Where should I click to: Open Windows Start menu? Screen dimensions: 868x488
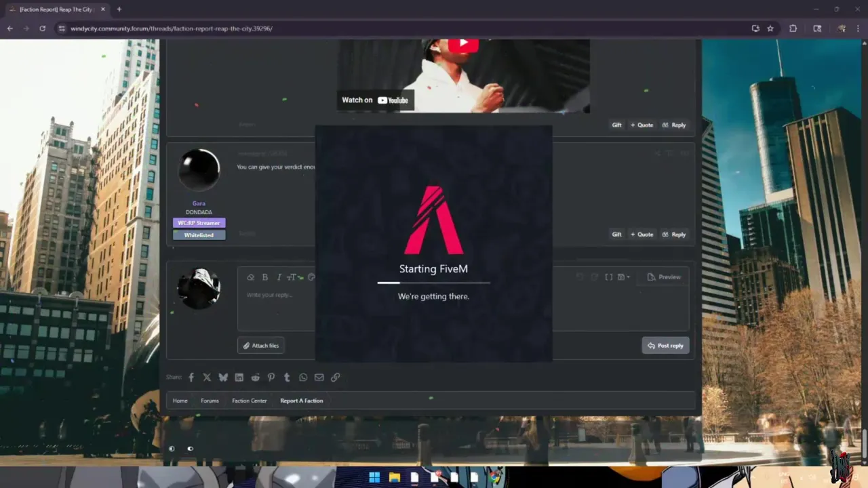click(374, 478)
